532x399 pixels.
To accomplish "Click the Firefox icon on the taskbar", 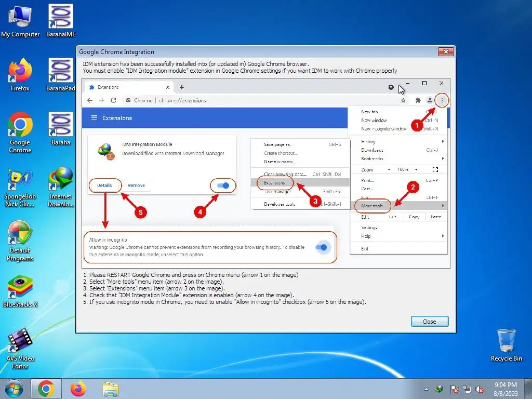I will coord(78,389).
